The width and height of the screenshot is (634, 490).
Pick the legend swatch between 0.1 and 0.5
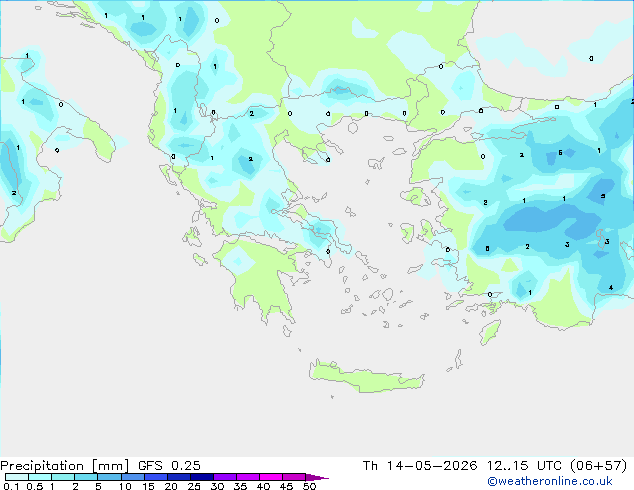[17, 477]
